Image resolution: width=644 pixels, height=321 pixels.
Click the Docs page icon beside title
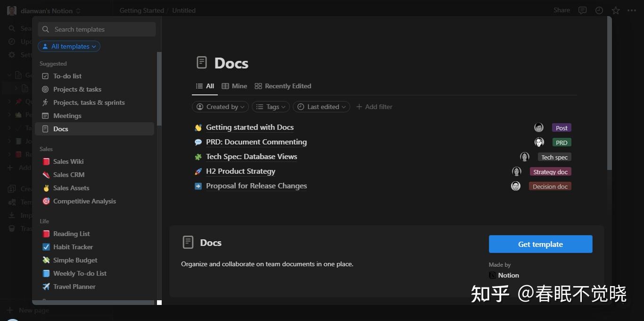pyautogui.click(x=202, y=62)
